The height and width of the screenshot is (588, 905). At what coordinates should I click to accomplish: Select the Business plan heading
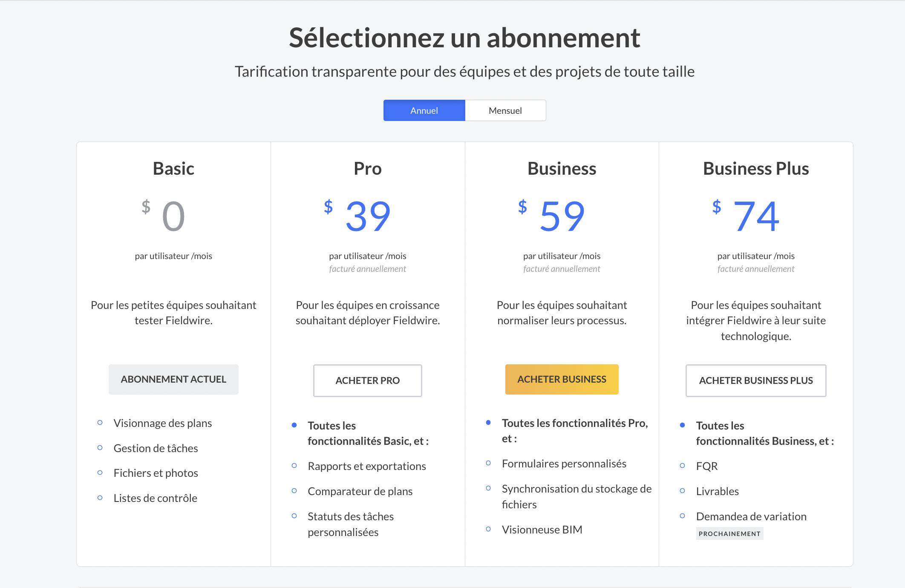pyautogui.click(x=562, y=169)
